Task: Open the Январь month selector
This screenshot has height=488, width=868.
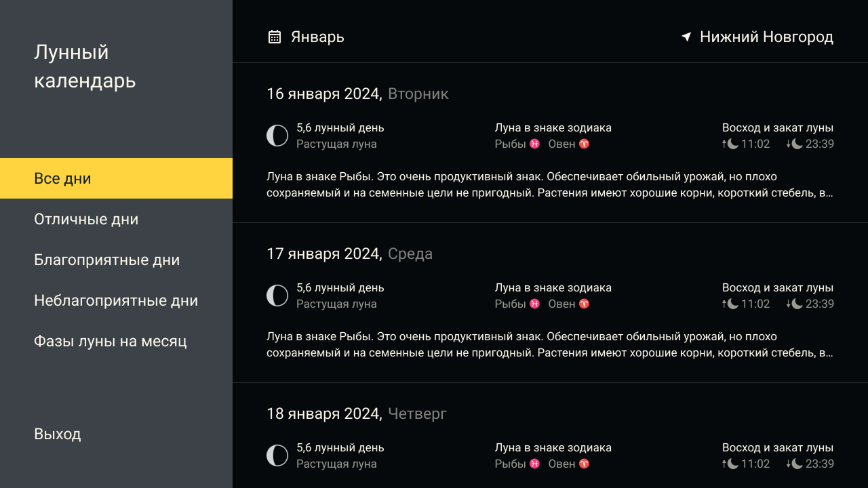Action: (x=317, y=37)
